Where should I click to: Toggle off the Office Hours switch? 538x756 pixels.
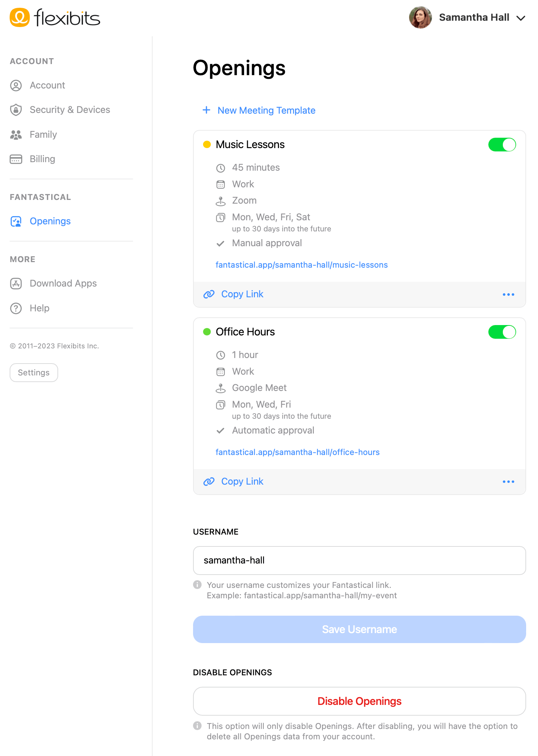[502, 332]
